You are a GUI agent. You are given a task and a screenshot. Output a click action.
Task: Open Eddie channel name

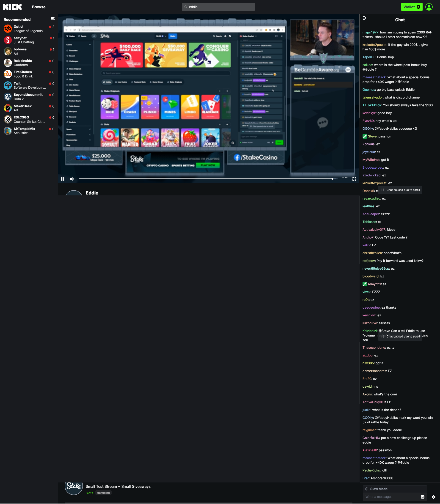tap(92, 193)
